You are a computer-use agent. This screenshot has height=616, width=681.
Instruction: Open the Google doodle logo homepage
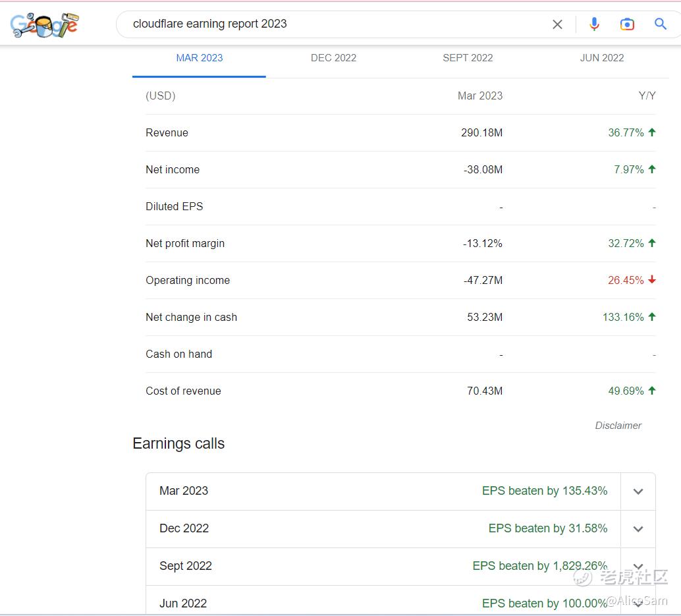pos(45,25)
